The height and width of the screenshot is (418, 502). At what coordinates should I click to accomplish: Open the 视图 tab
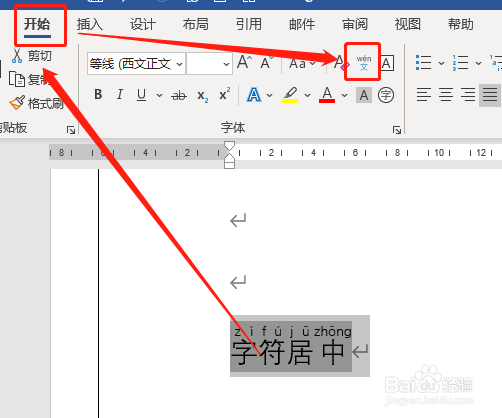tap(408, 24)
